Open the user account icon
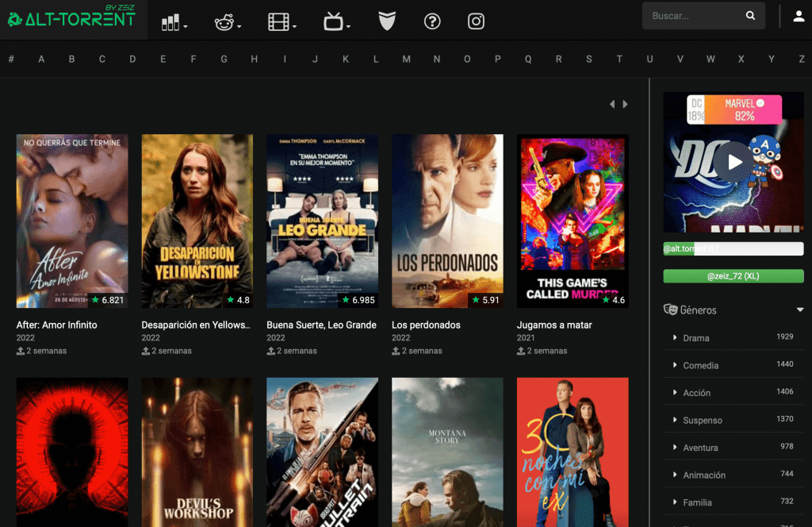The height and width of the screenshot is (527, 812). click(x=799, y=16)
